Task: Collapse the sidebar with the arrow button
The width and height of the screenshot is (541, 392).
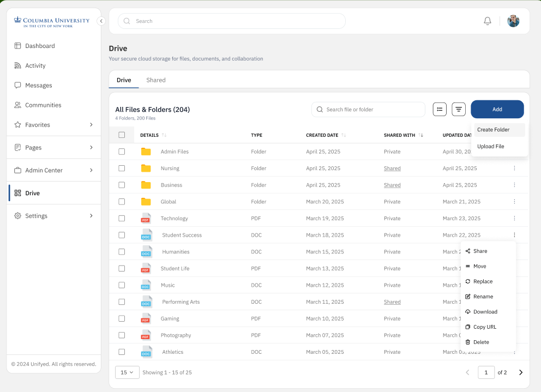Action: (x=101, y=21)
